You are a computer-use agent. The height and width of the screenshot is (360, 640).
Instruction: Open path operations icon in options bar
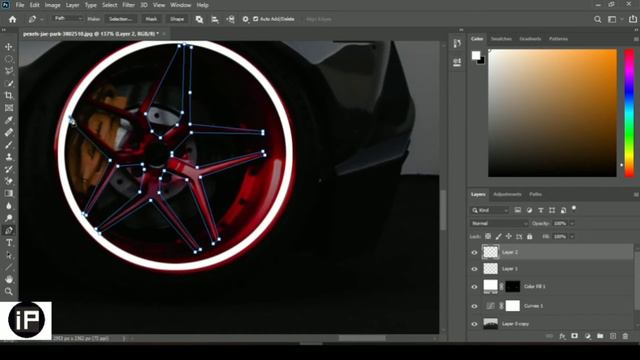[x=199, y=19]
